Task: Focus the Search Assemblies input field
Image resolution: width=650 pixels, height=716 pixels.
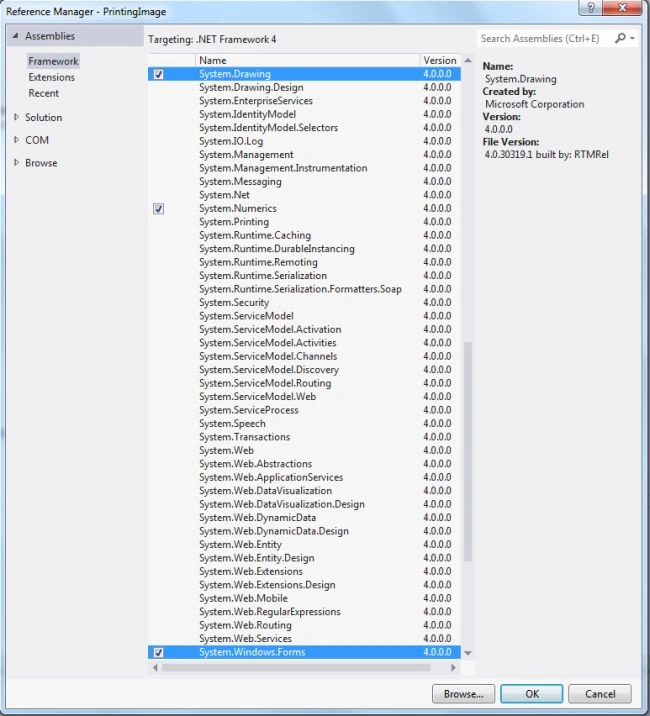Action: 544,38
